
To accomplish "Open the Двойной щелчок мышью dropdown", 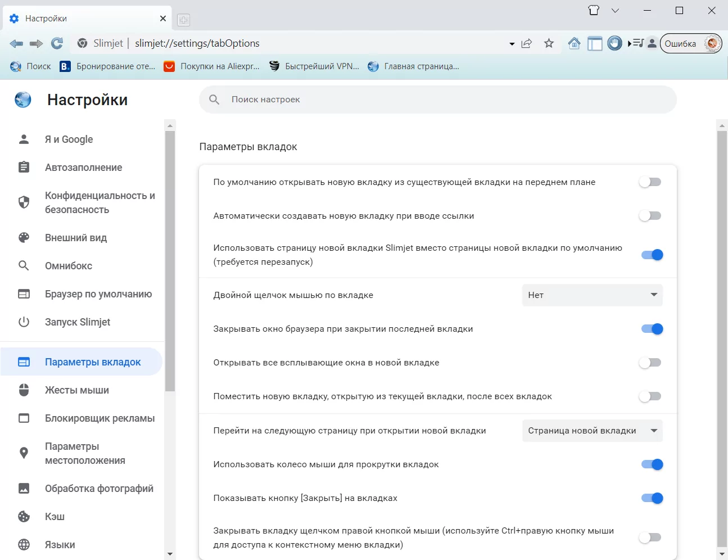I will click(593, 295).
